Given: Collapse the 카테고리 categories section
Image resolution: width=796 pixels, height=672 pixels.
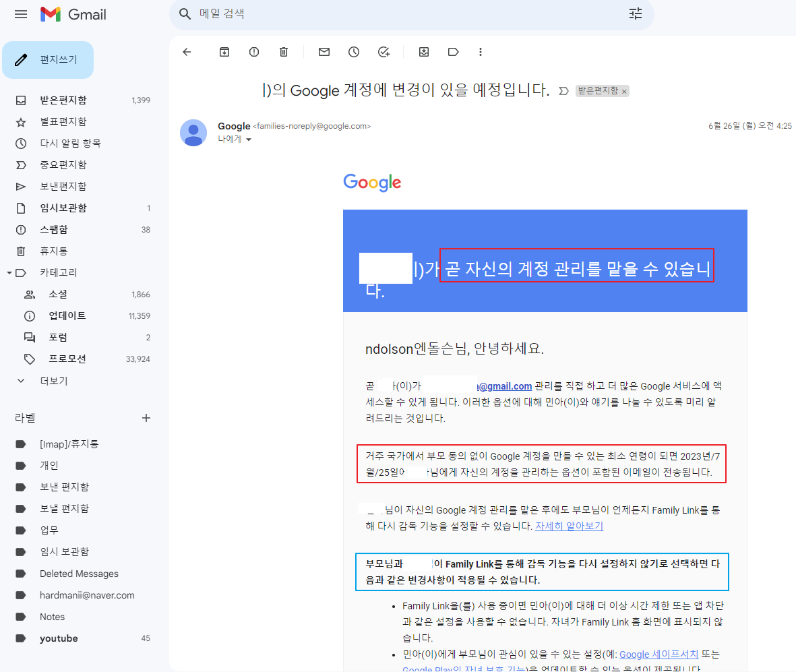Looking at the screenshot, I should (x=9, y=272).
